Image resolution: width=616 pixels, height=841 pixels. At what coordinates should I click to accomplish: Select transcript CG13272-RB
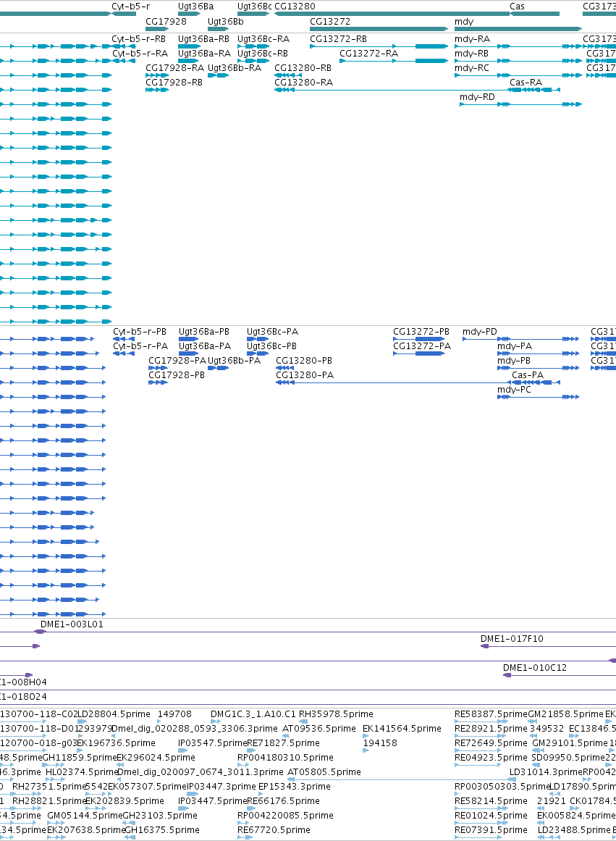pyautogui.click(x=338, y=39)
